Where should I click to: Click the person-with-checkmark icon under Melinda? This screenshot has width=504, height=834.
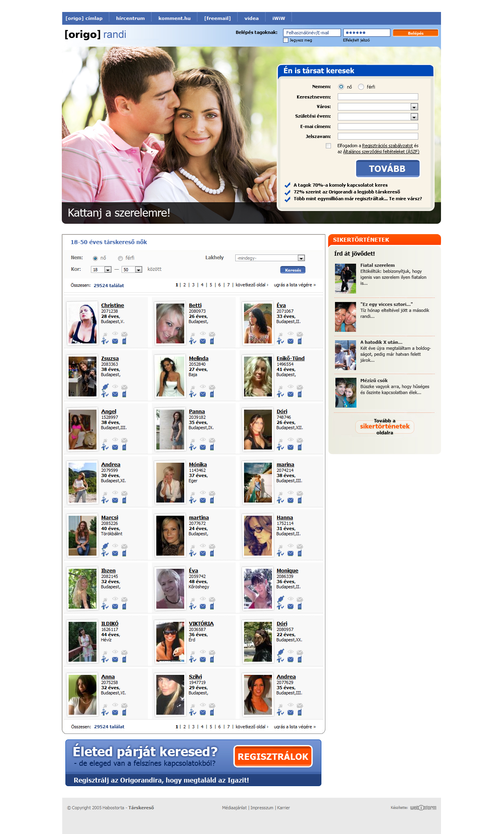pyautogui.click(x=193, y=394)
